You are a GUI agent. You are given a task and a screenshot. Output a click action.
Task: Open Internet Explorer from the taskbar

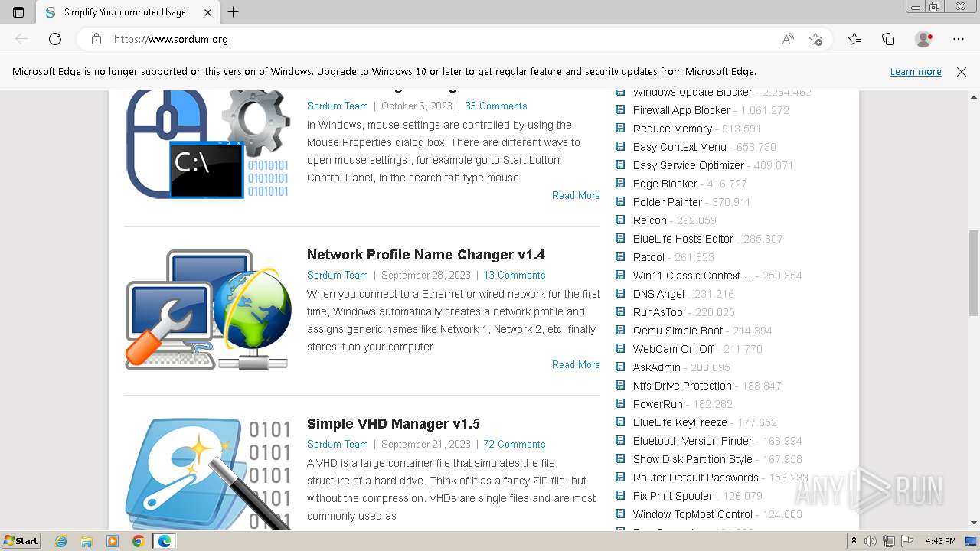coord(60,541)
